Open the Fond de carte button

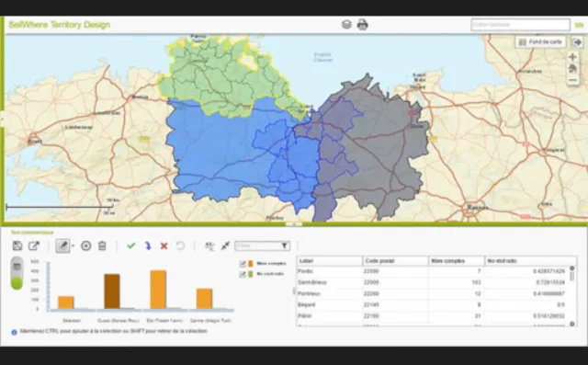point(540,42)
